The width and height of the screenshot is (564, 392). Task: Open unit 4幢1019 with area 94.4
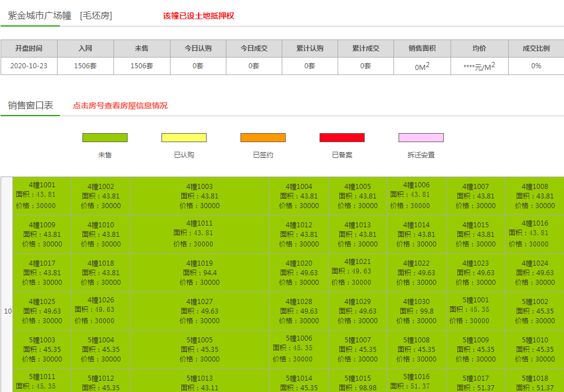point(200,263)
